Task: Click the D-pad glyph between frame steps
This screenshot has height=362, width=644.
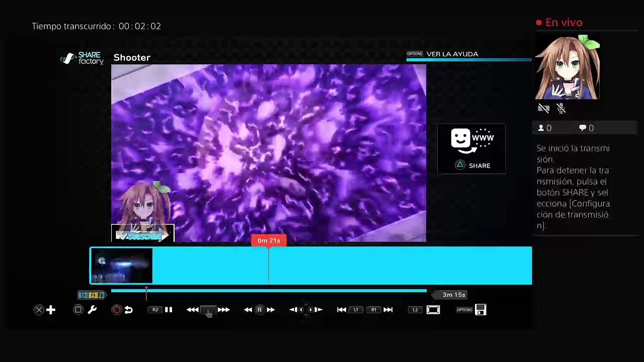Action: [x=305, y=310]
